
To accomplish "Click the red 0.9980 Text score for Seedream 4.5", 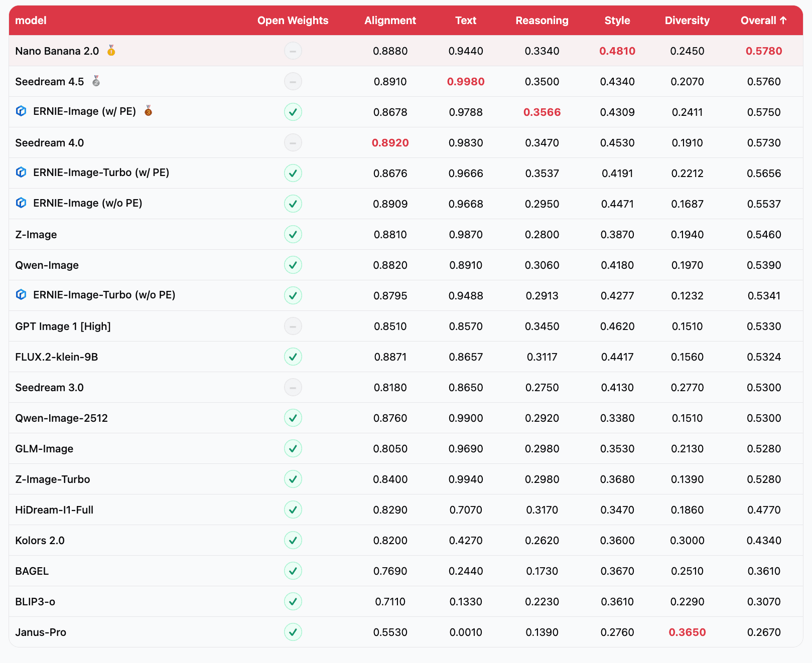I will [x=466, y=82].
